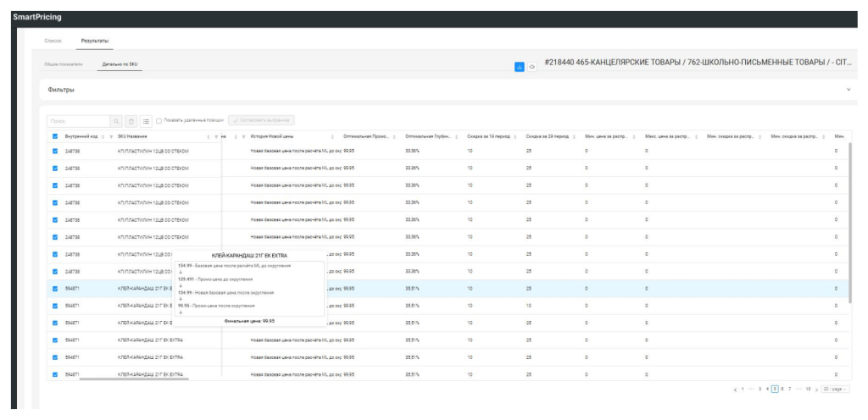
Task: Sort by Скидка за 1й период column
Action: 515,137
